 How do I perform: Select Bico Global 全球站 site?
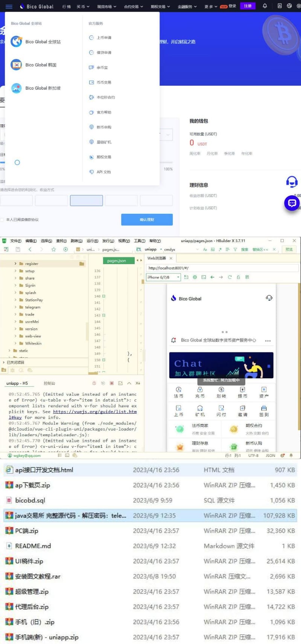pos(36,42)
